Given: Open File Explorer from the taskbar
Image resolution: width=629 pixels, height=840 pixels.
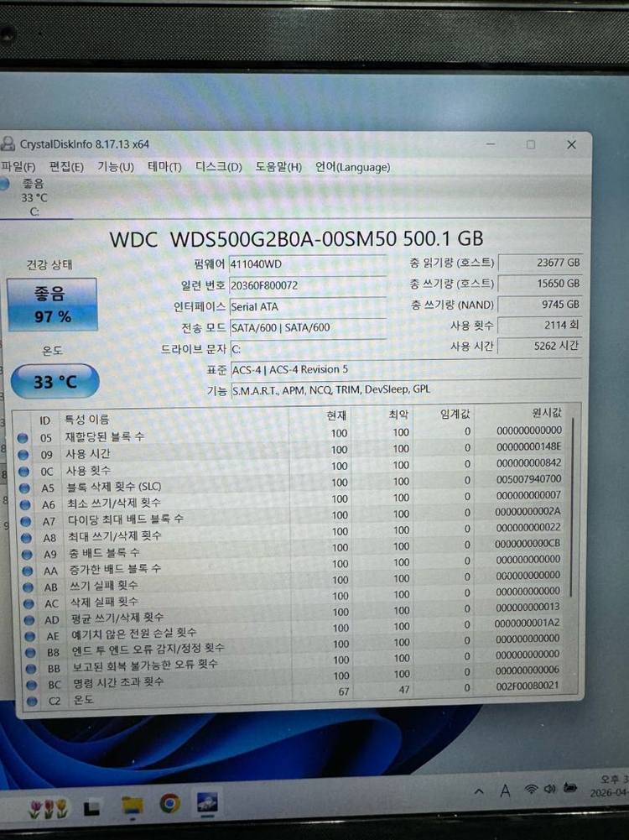Looking at the screenshot, I should pyautogui.click(x=132, y=806).
